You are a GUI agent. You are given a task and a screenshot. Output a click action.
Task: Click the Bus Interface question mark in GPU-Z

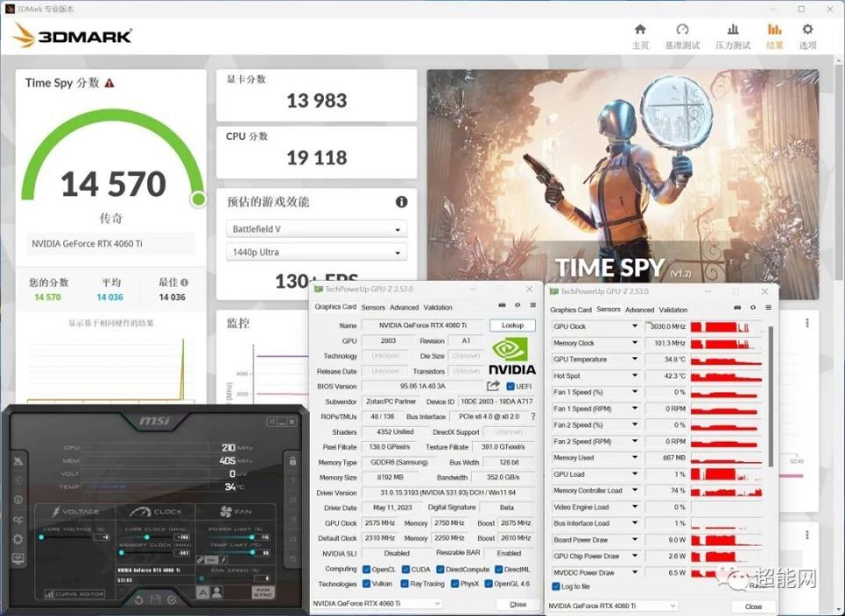(x=533, y=416)
